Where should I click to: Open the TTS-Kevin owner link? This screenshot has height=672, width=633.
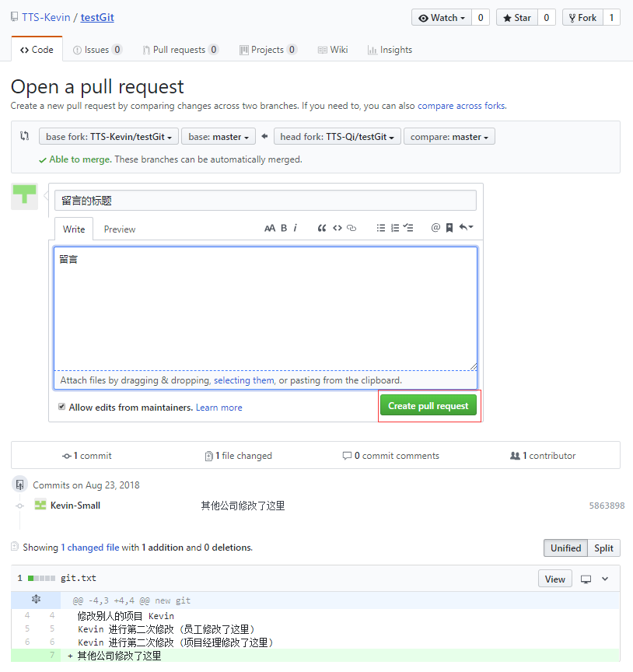coord(46,17)
